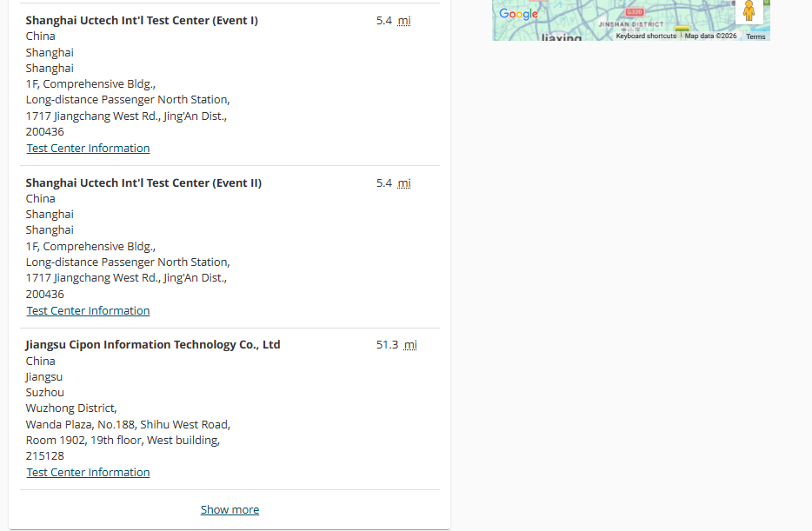Click Map data ©2026 attribution text

point(710,37)
